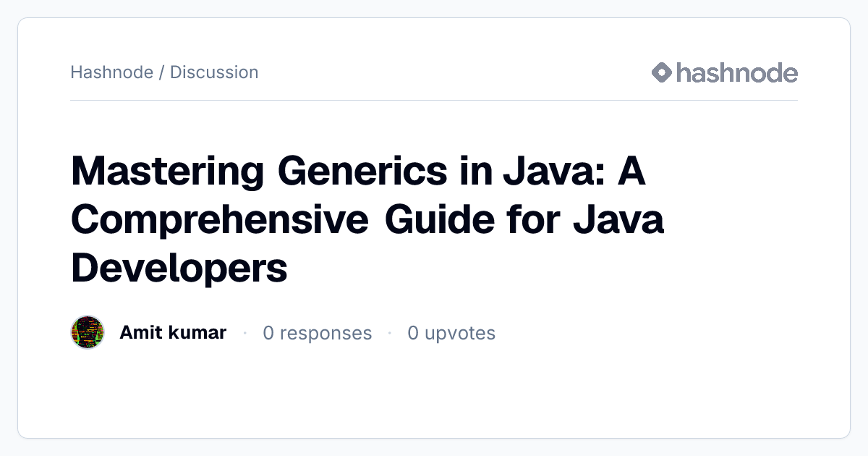Click the word Developers in the title
This screenshot has height=456, width=868.
[179, 268]
